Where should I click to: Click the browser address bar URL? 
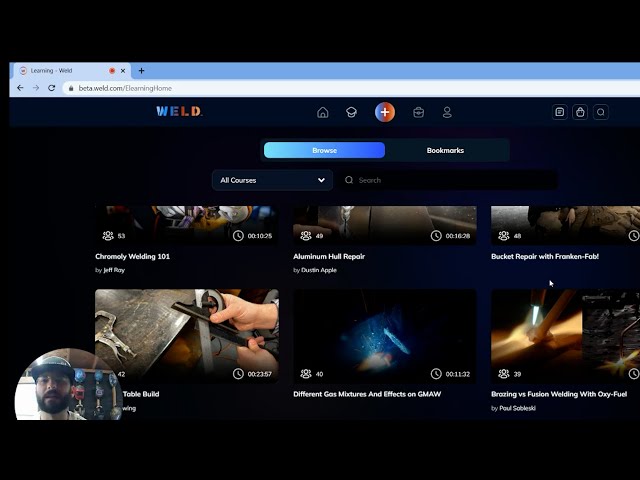pyautogui.click(x=125, y=88)
